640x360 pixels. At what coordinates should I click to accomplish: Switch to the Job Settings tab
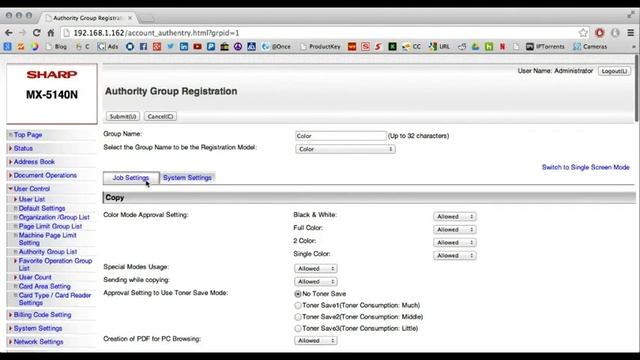point(131,178)
